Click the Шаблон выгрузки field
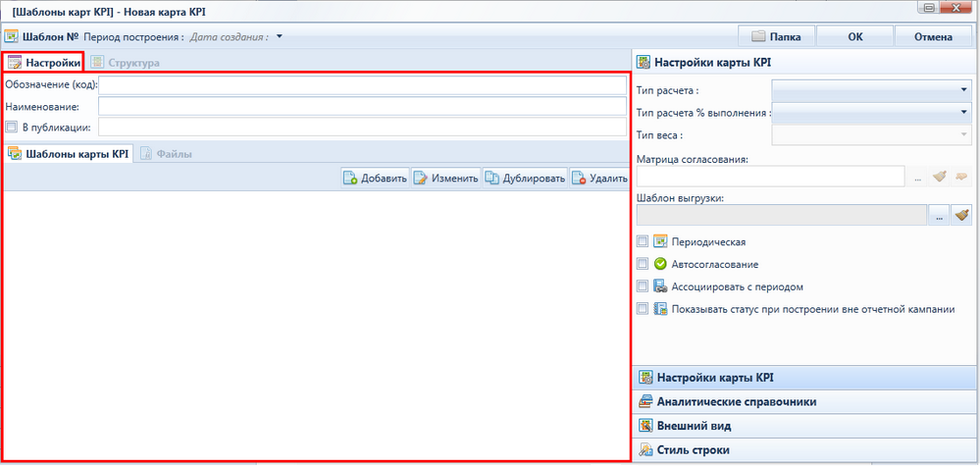 (x=781, y=215)
